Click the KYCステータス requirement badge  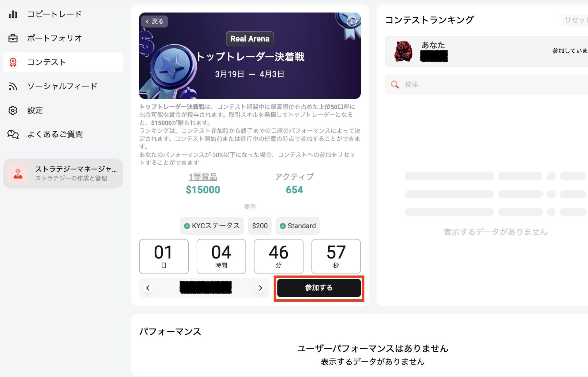(212, 226)
